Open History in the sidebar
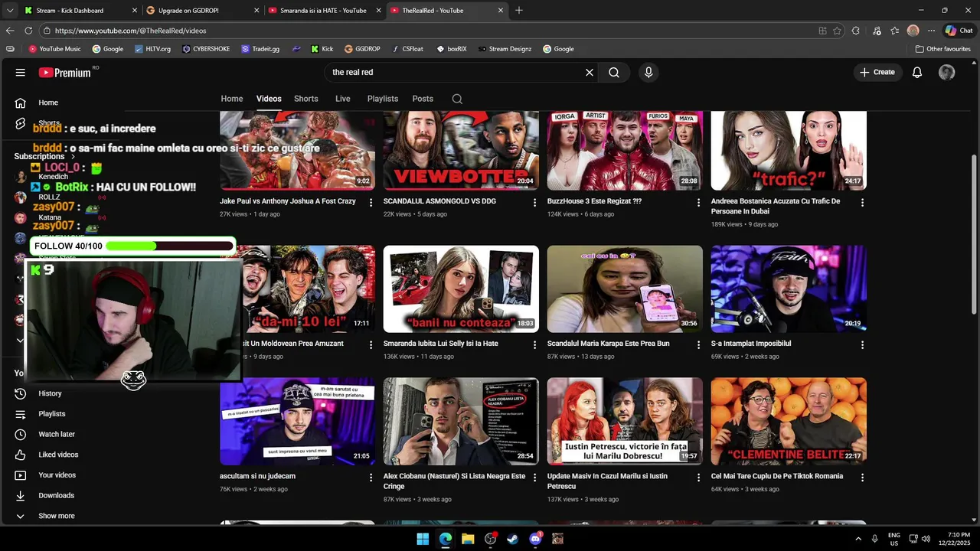Image resolution: width=980 pixels, height=551 pixels. [x=50, y=393]
